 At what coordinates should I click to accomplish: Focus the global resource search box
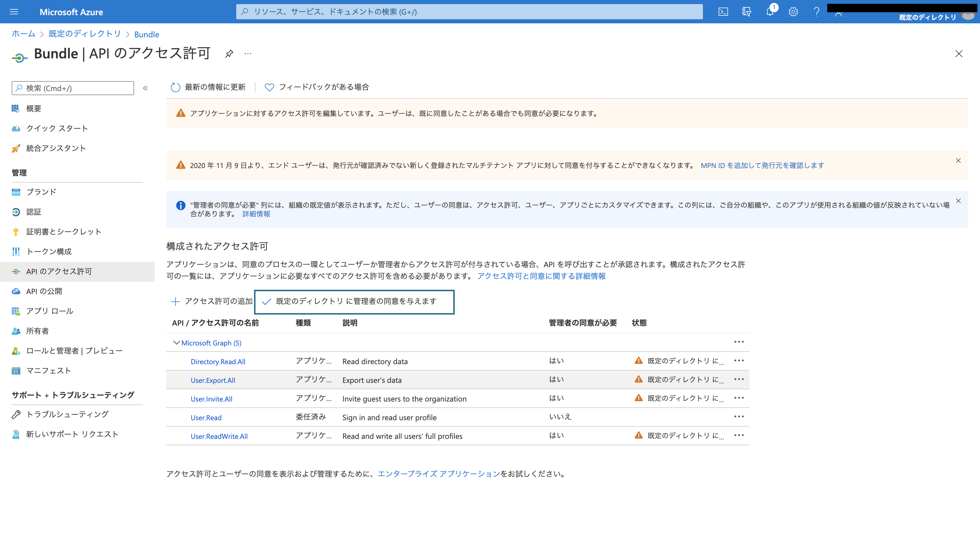click(469, 12)
